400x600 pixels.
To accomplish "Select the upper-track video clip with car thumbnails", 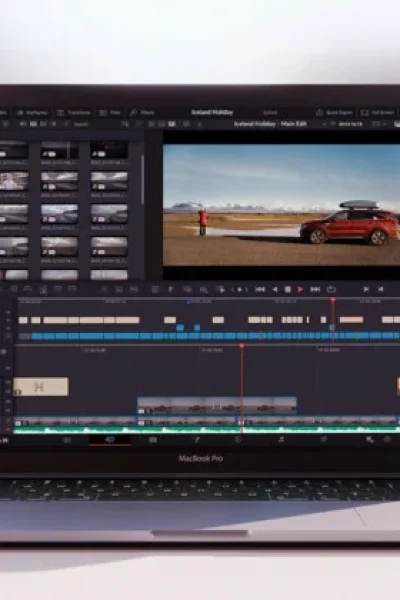I will pos(217,406).
